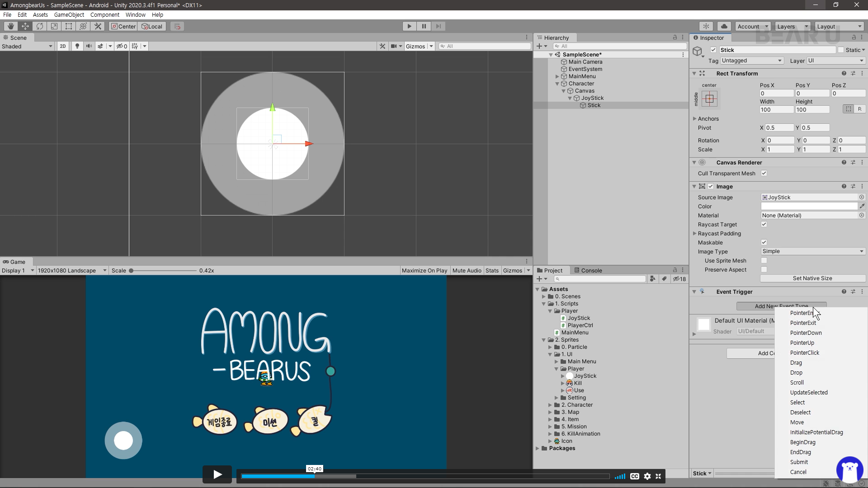Open the game resolution dropdown
This screenshot has height=488, width=868.
click(x=72, y=270)
